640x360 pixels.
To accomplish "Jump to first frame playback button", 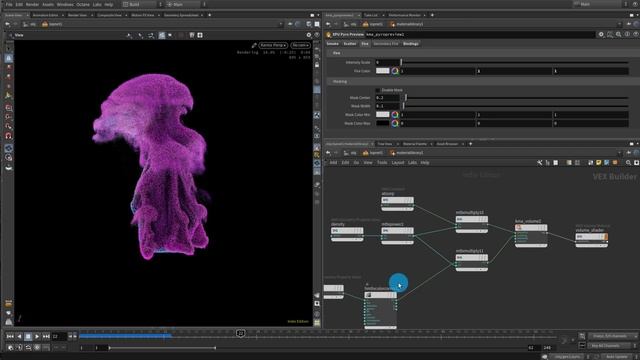I will pos(10,336).
